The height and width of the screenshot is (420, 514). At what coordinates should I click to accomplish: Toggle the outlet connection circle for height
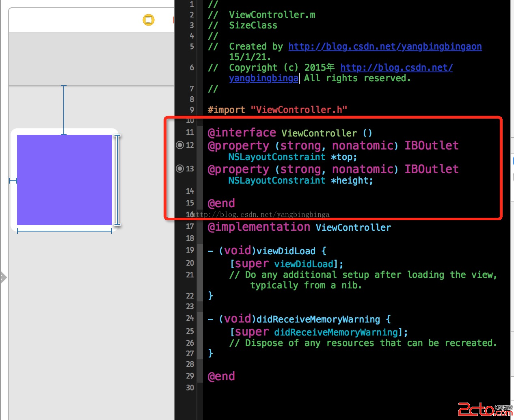(x=180, y=169)
